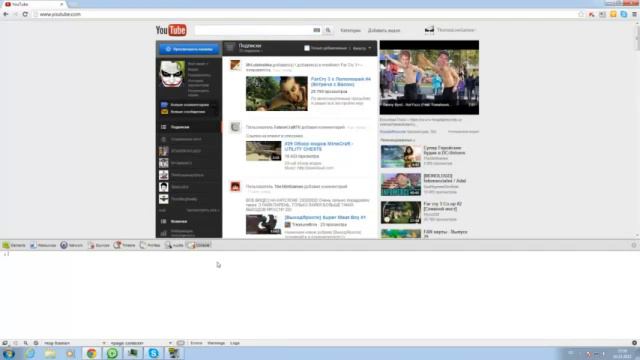Open the Sources panel in DevTools
This screenshot has width=640, height=360.
tap(98, 245)
